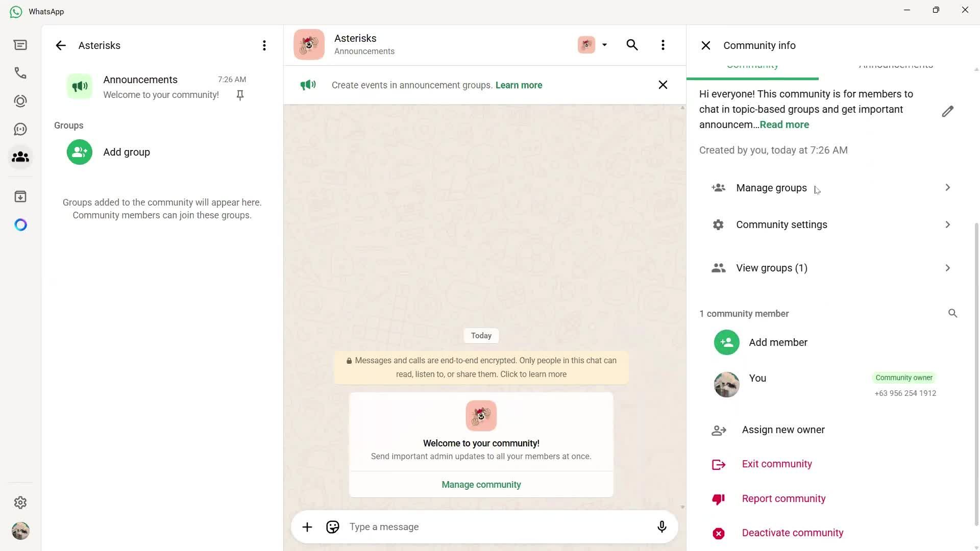The width and height of the screenshot is (980, 551).
Task: Expand the community profile picture options
Action: click(604, 45)
